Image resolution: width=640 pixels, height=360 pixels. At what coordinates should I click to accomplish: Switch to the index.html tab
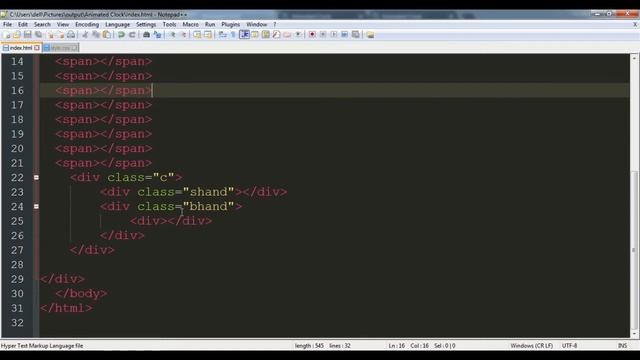(x=21, y=48)
